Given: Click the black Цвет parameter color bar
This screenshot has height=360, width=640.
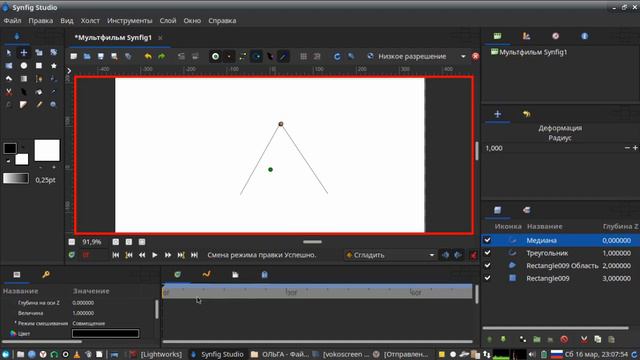Looking at the screenshot, I should 105,333.
